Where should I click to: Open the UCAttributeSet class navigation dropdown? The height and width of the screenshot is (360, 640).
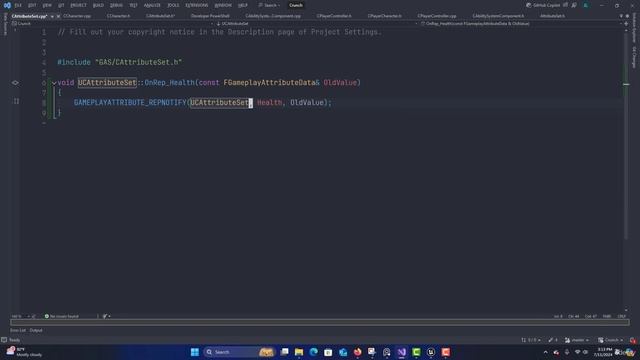[x=316, y=24]
